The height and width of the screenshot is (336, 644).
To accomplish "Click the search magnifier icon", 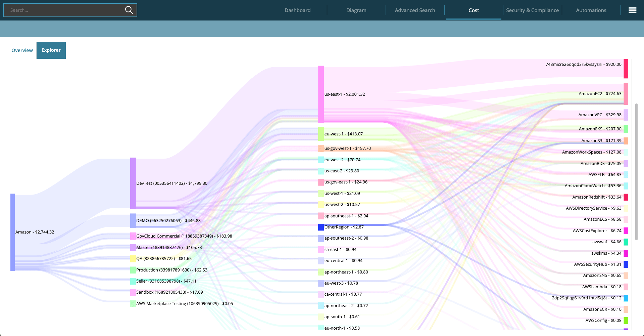I will 129,10.
